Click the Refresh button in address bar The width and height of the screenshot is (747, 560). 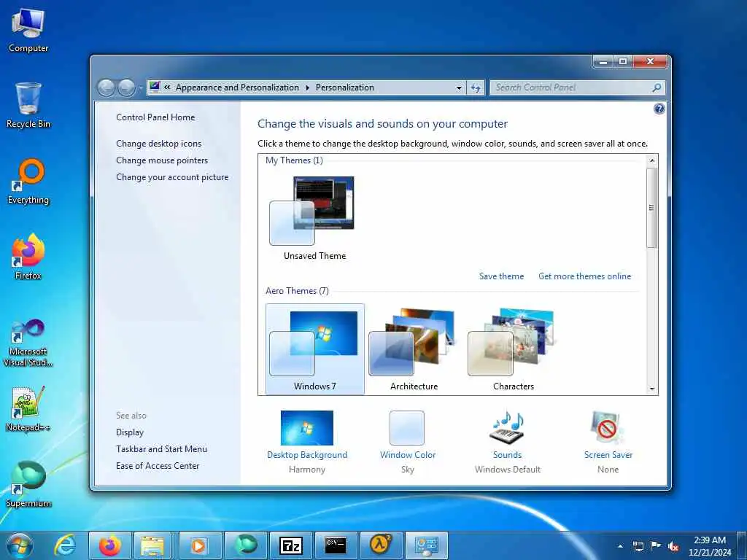pyautogui.click(x=476, y=87)
